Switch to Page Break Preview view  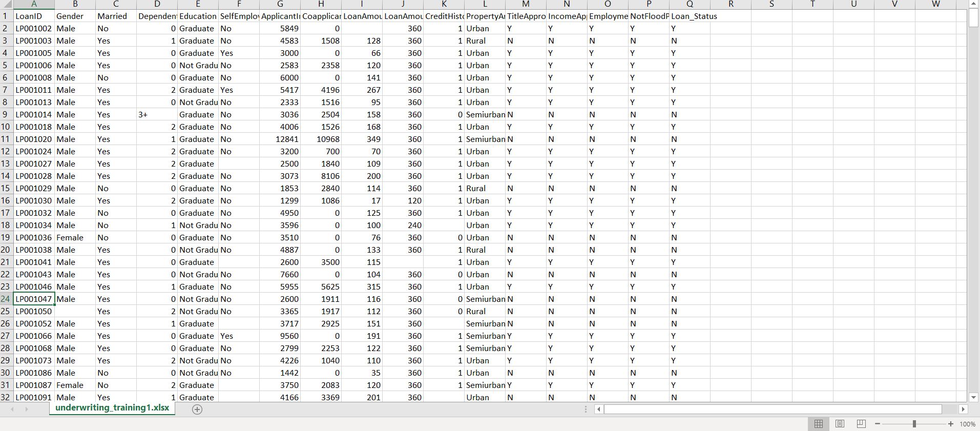(861, 424)
